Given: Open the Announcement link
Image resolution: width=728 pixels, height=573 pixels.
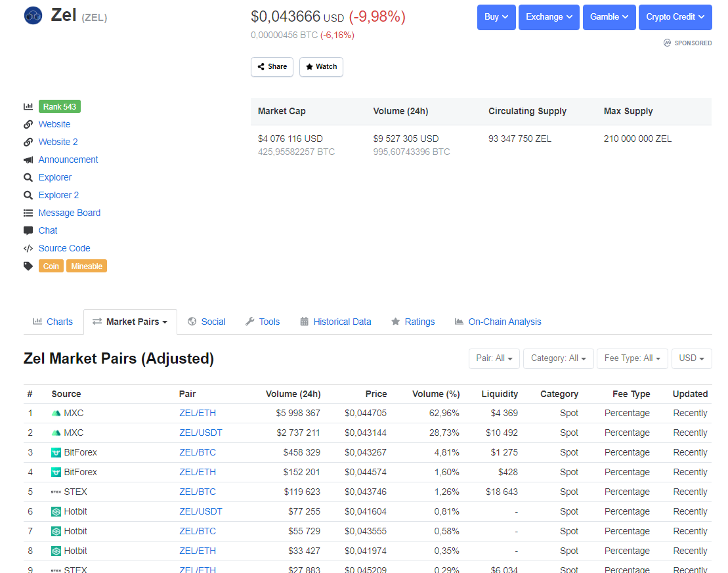Looking at the screenshot, I should [x=68, y=159].
